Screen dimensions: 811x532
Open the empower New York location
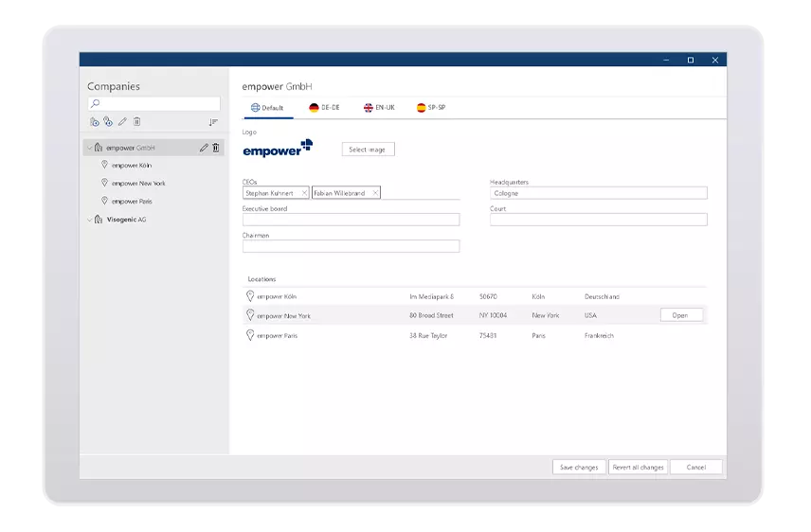[681, 315]
